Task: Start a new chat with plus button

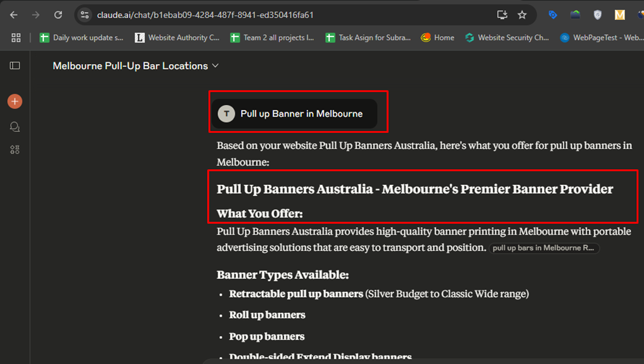Action: (x=15, y=101)
